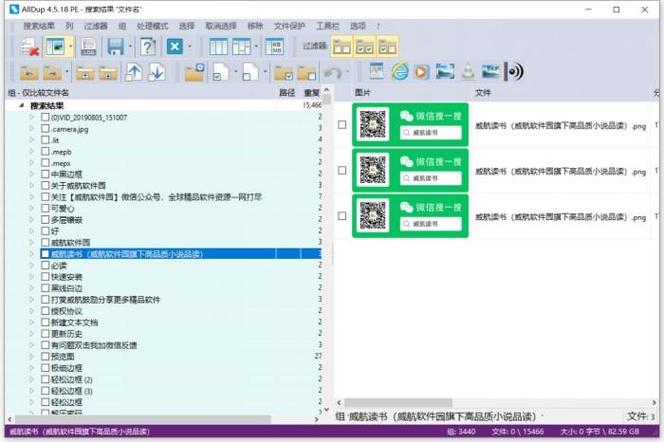Click the move-down arrow page icon
The width and height of the screenshot is (664, 442).
[157, 72]
